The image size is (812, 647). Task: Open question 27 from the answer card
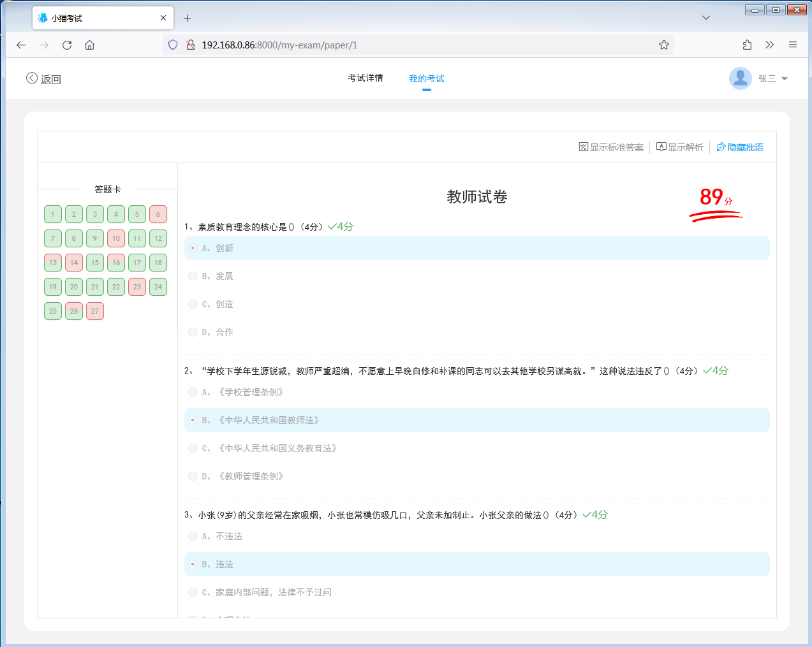click(94, 310)
